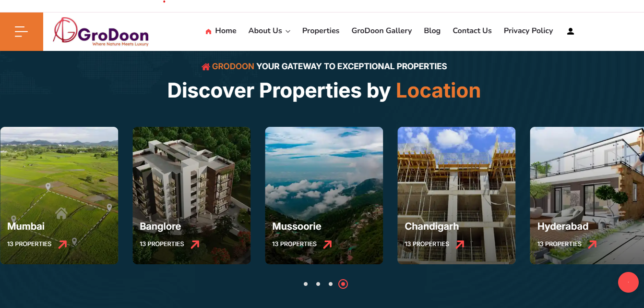
Task: Click the red arrow on Banglore card
Action: point(195,244)
